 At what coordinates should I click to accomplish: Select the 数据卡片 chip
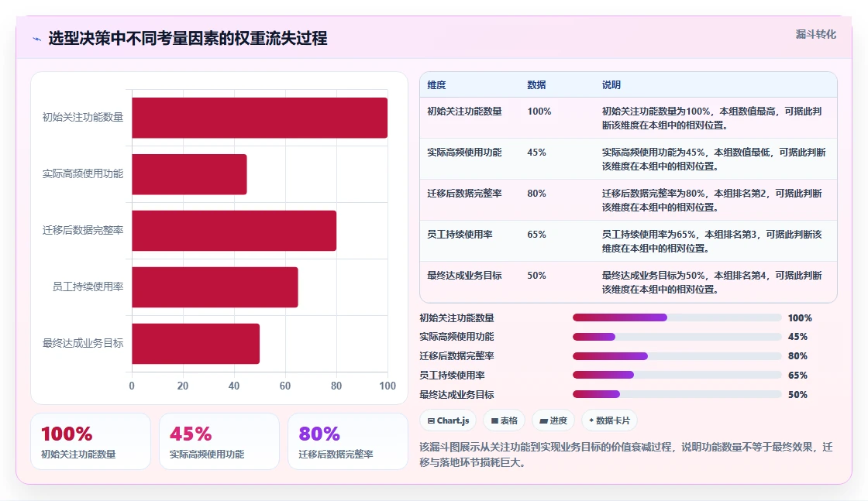(x=609, y=420)
